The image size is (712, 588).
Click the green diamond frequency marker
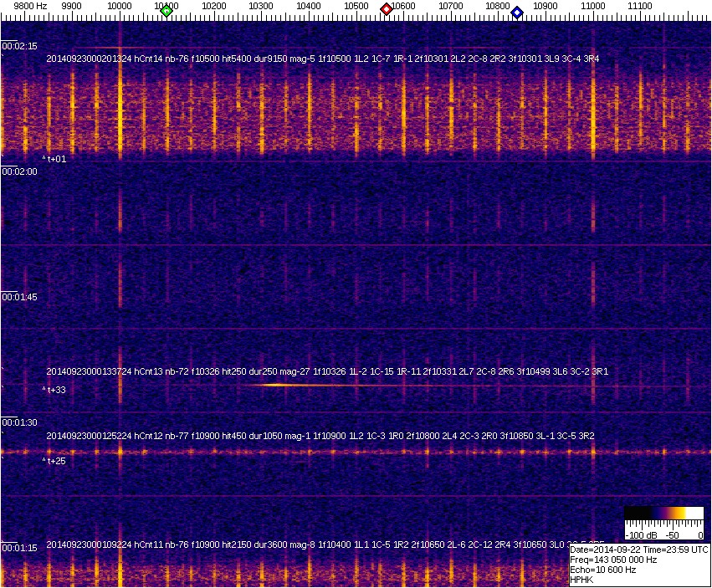[166, 11]
